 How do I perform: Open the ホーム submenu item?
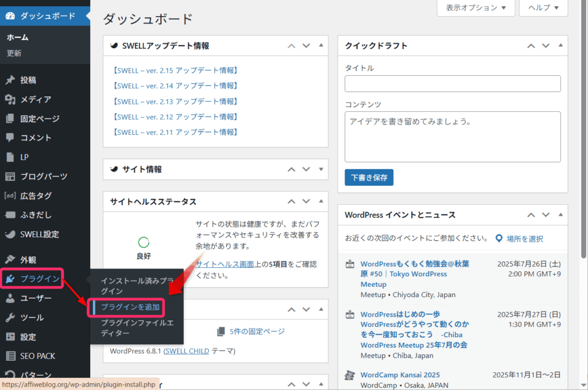[18, 37]
